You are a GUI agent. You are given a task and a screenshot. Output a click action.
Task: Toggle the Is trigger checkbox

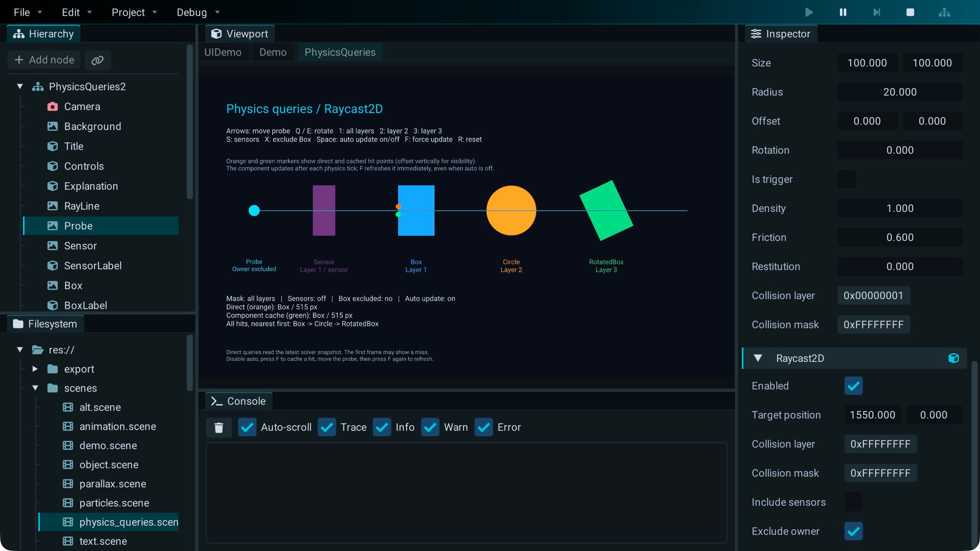pyautogui.click(x=846, y=179)
